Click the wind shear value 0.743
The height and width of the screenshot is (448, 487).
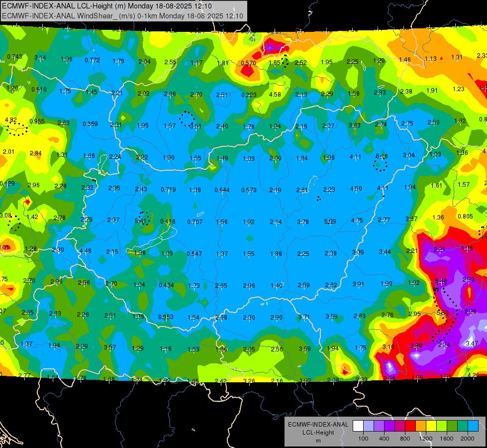click(14, 57)
